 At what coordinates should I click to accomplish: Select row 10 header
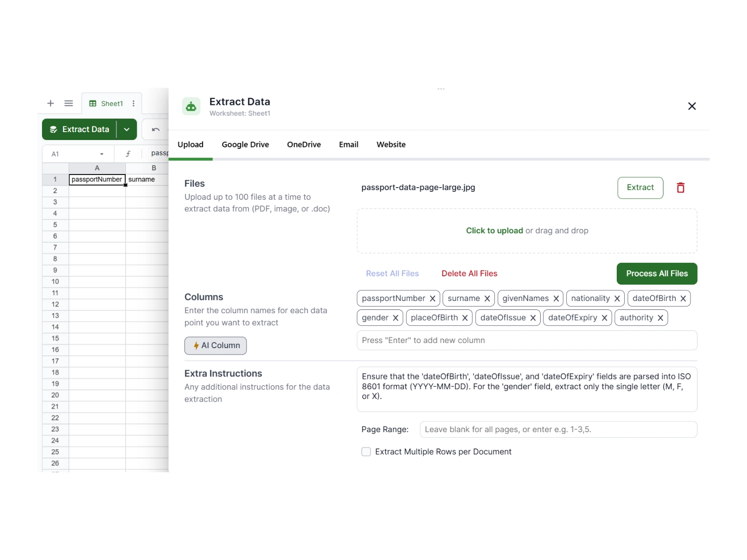tap(55, 282)
